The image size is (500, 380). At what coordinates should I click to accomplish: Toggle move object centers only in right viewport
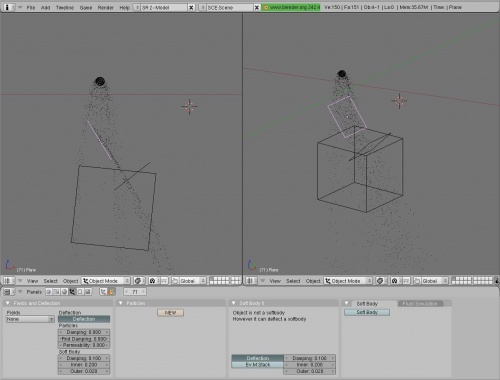[x=406, y=281]
